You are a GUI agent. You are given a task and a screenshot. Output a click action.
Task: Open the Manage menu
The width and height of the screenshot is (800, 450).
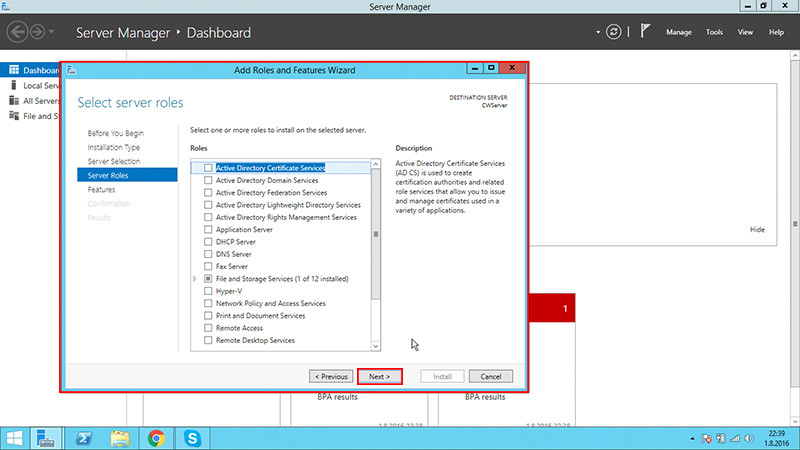pos(679,32)
